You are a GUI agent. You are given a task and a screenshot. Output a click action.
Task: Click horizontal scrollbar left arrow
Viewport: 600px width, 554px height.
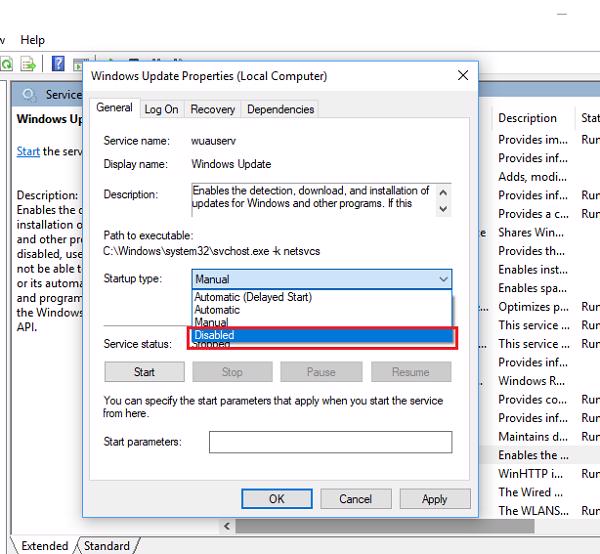(x=227, y=526)
